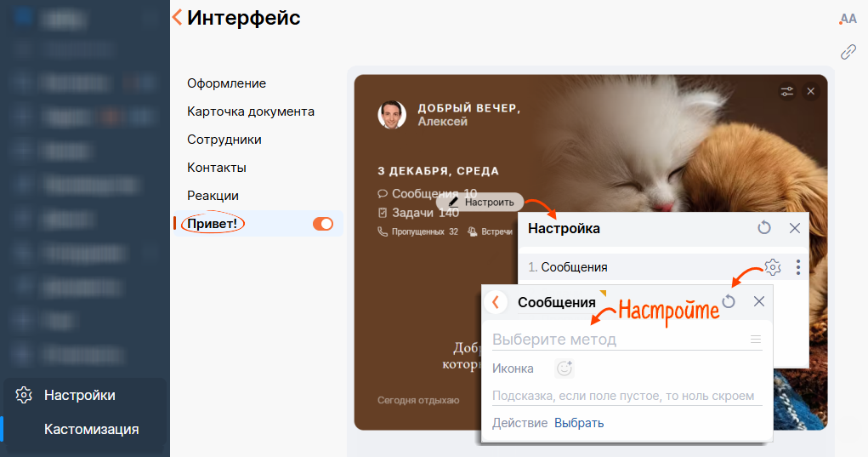868x457 pixels.
Task: Close the Настройка panel
Action: click(x=794, y=228)
